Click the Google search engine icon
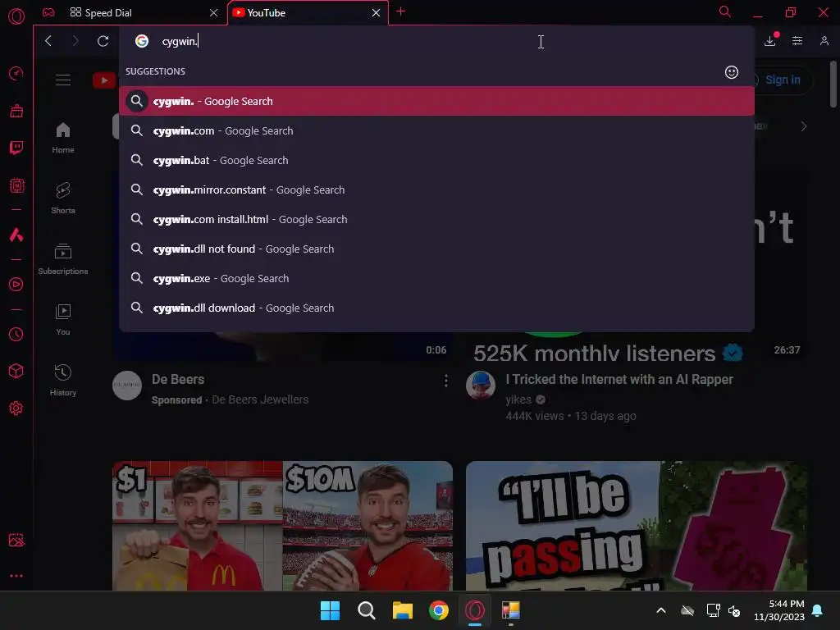 point(141,41)
